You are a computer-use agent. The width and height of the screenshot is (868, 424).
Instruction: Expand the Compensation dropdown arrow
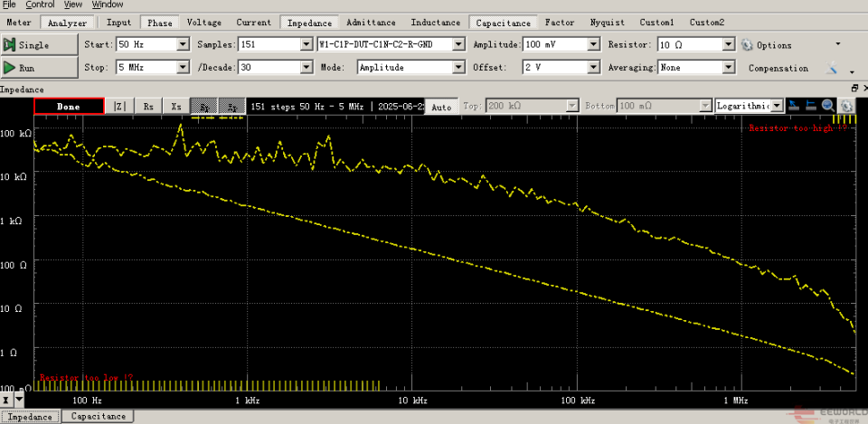coord(853,71)
